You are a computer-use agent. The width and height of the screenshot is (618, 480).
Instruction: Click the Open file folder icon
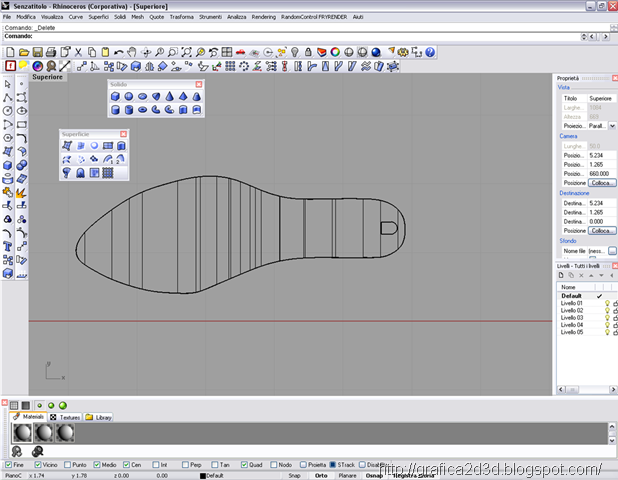click(24, 52)
